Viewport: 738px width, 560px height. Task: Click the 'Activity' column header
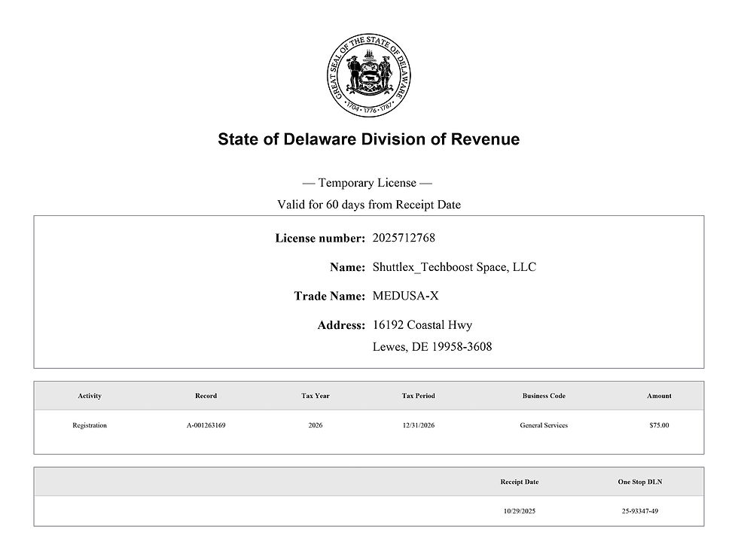click(x=90, y=396)
